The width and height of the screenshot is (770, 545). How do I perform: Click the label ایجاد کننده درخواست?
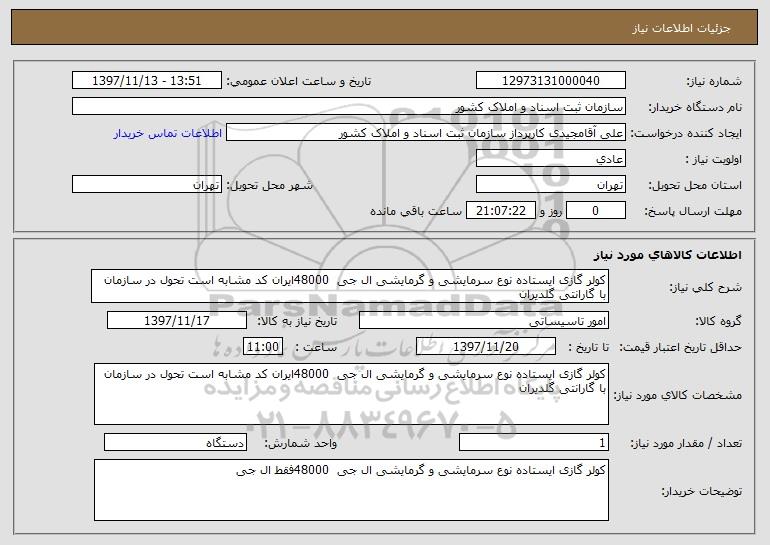[x=686, y=133]
